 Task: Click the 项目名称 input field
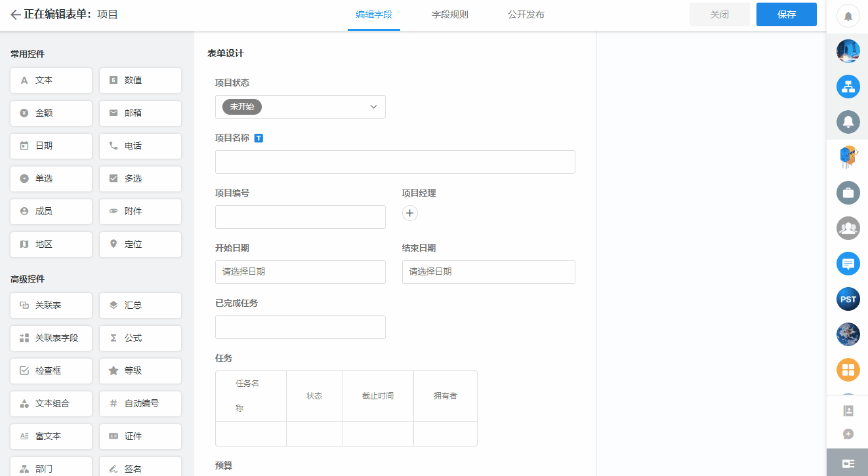(x=395, y=162)
